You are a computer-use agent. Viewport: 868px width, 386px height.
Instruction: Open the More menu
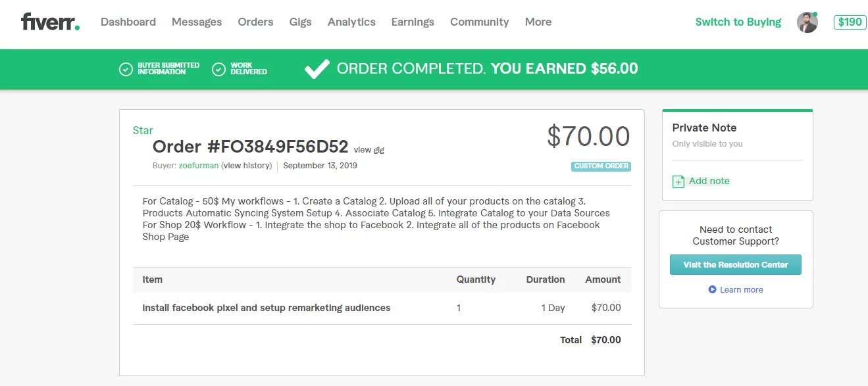pos(538,22)
